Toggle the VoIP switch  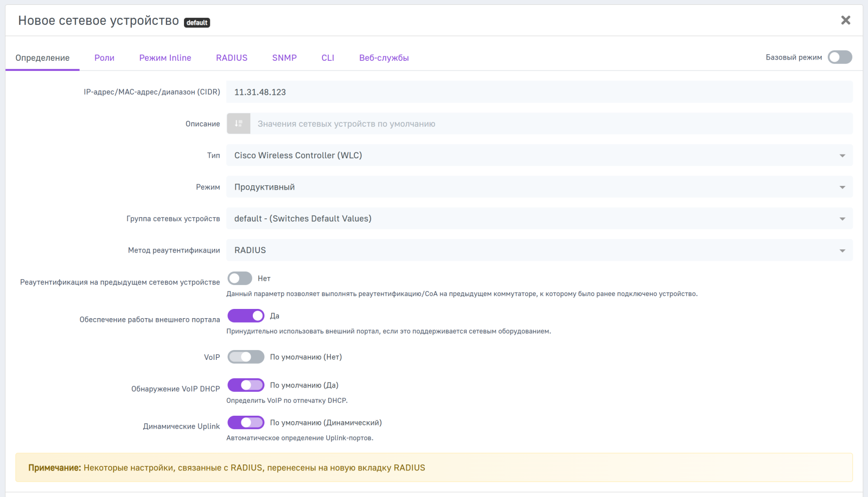click(x=246, y=357)
